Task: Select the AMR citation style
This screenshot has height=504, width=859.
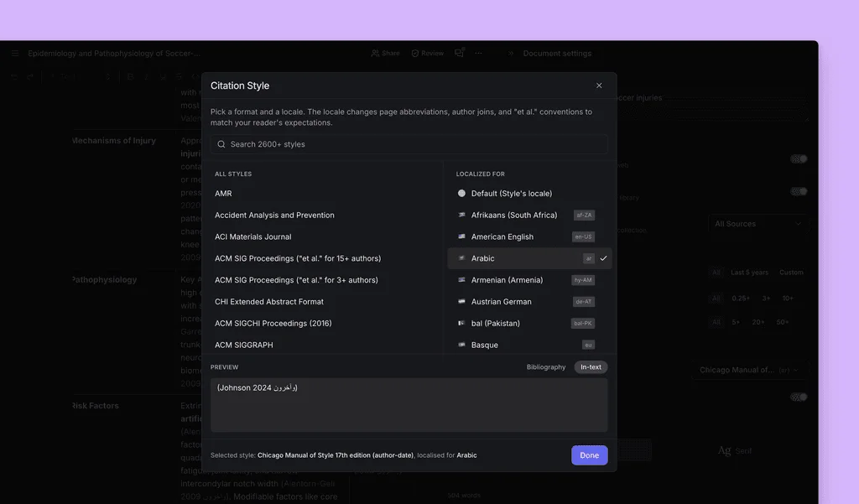Action: click(223, 194)
